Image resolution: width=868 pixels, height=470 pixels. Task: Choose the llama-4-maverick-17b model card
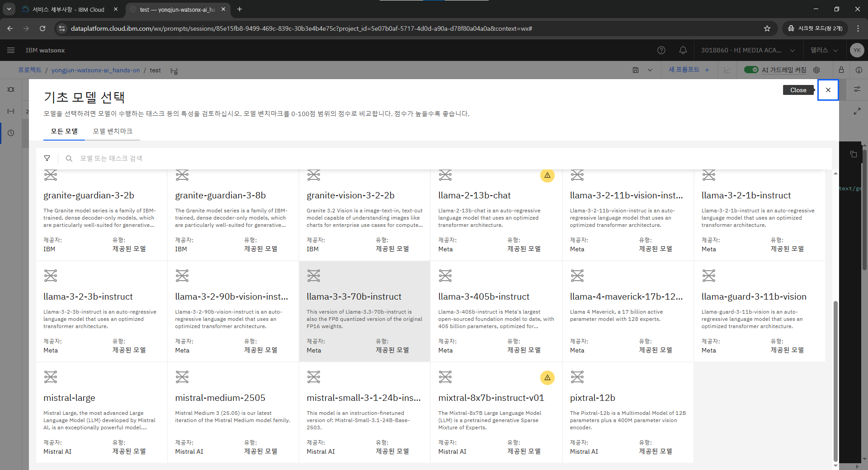click(x=628, y=311)
